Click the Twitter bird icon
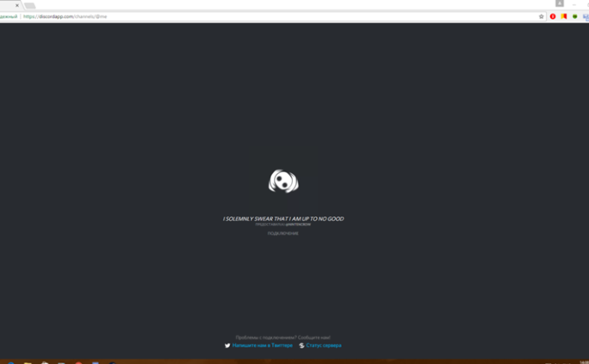The width and height of the screenshot is (589, 364). (x=227, y=346)
